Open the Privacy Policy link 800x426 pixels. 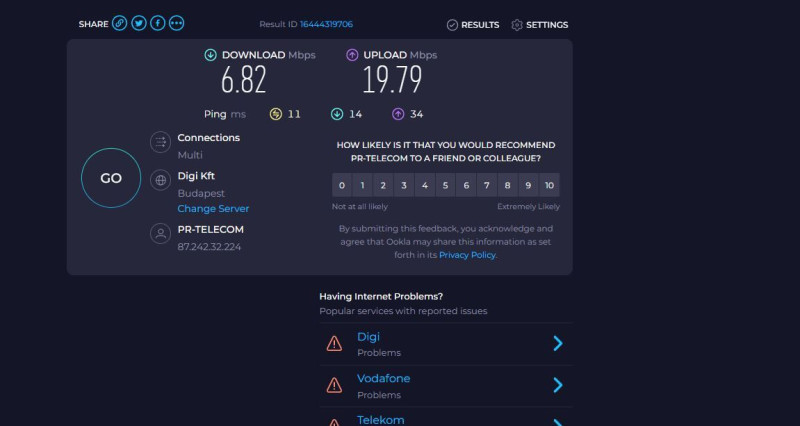click(467, 255)
